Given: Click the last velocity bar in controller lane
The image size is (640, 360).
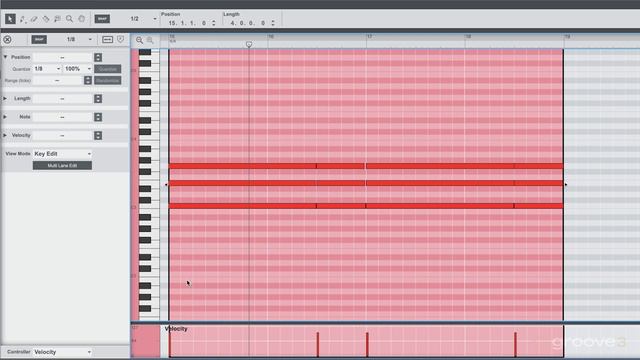Looking at the screenshot, I should click(515, 344).
